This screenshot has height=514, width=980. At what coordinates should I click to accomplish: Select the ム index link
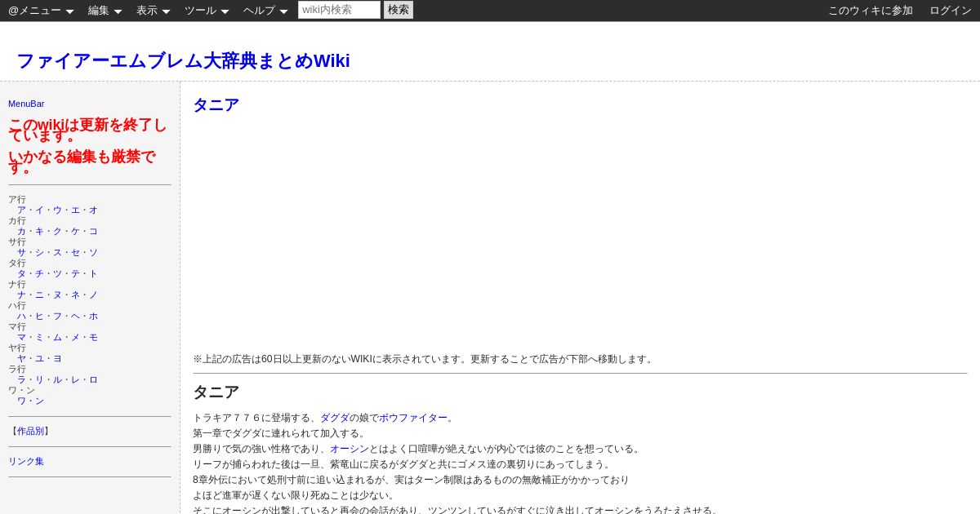pyautogui.click(x=57, y=338)
